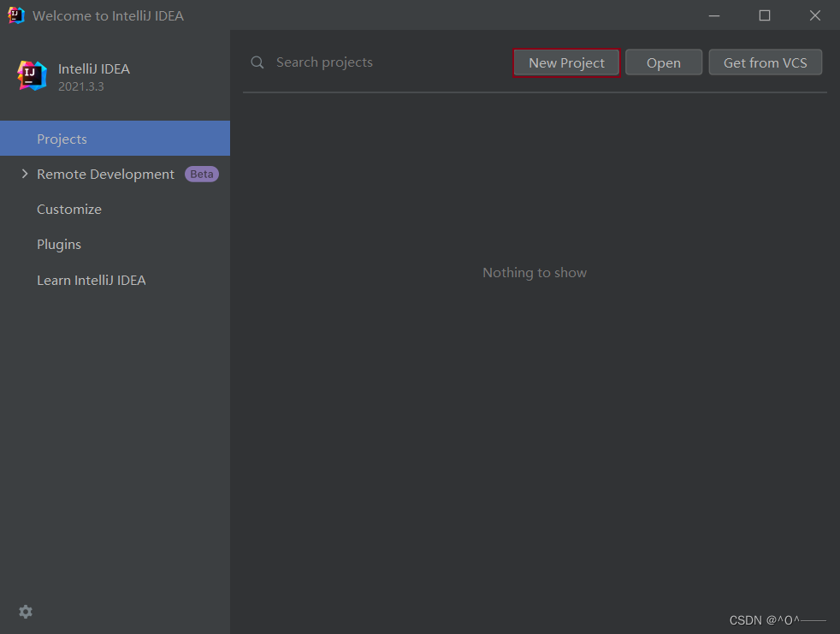The image size is (840, 634).
Task: Click the version text 2021.3.3
Action: 81,86
